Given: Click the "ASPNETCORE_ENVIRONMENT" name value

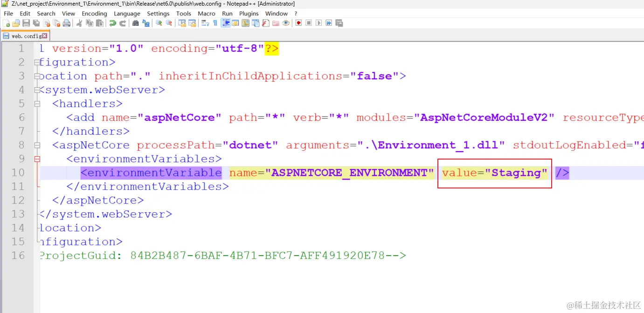Looking at the screenshot, I should point(349,173).
